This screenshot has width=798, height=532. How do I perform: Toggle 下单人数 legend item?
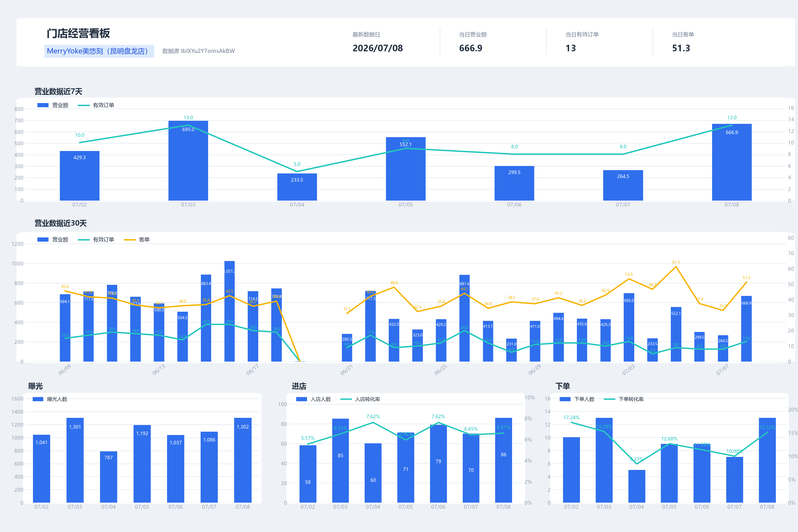point(577,399)
